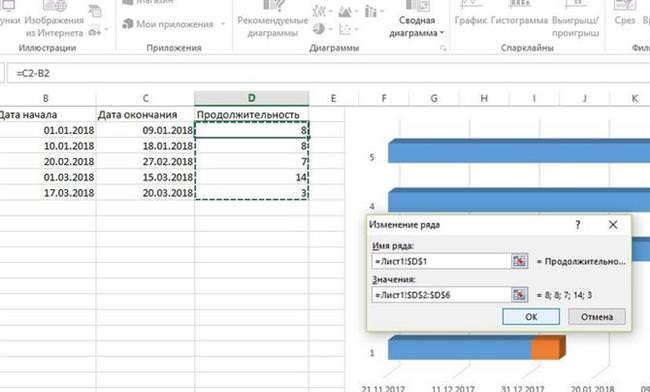Click the blue chart bar labeled 5

519,151
